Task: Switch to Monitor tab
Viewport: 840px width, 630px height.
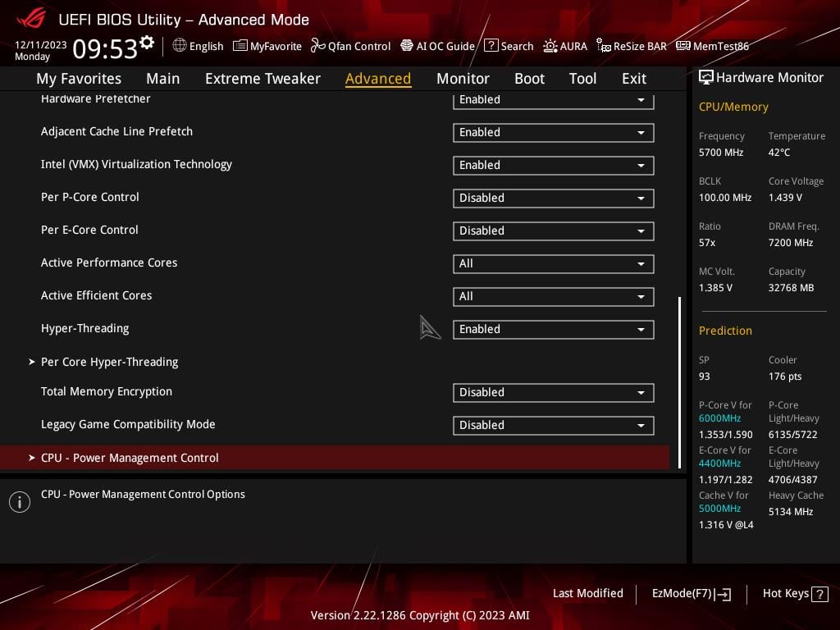Action: click(x=463, y=79)
